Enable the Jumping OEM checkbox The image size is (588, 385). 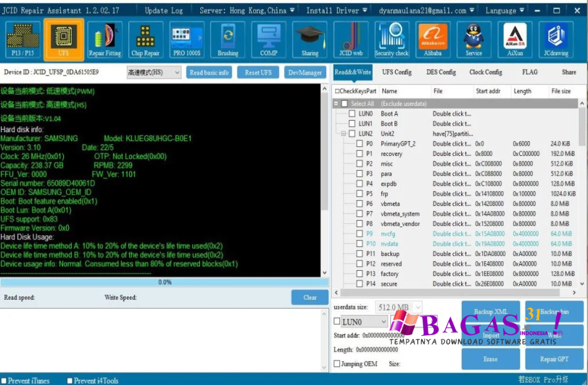coord(337,363)
